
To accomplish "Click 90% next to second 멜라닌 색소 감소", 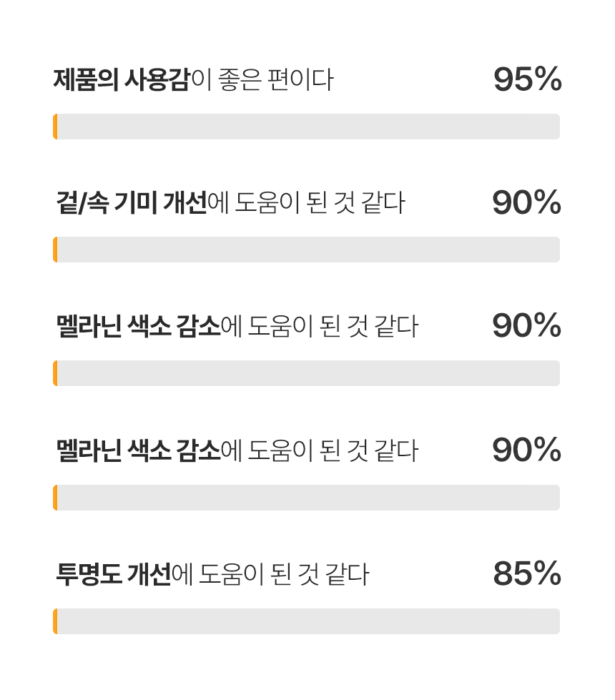I will pos(526,450).
